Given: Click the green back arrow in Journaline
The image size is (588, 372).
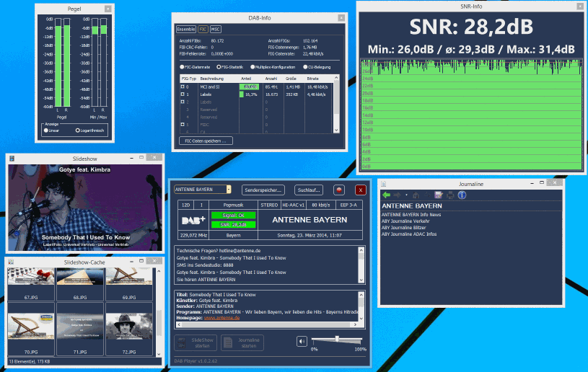Looking at the screenshot, I should (386, 195).
